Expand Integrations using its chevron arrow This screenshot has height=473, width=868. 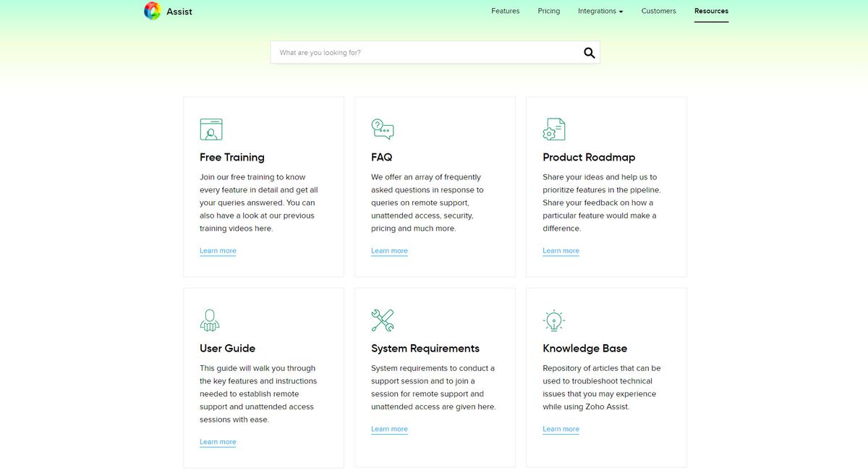[x=621, y=12]
